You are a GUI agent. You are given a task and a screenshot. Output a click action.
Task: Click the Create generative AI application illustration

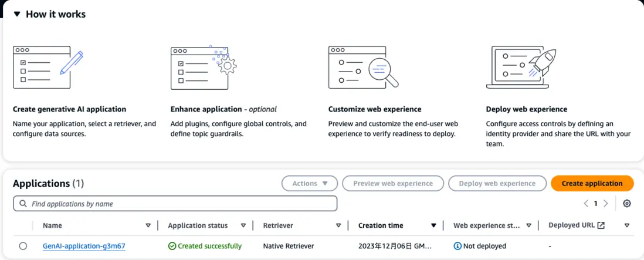pos(48,67)
